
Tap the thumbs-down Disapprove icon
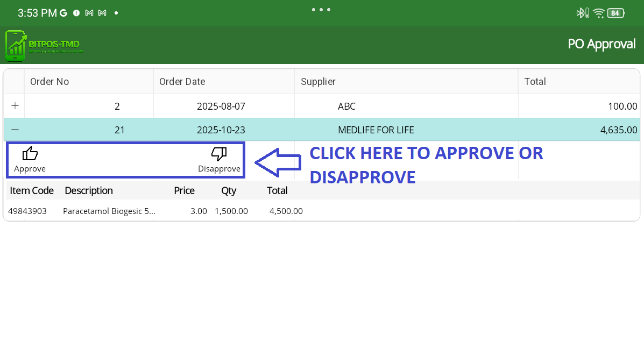pyautogui.click(x=219, y=154)
